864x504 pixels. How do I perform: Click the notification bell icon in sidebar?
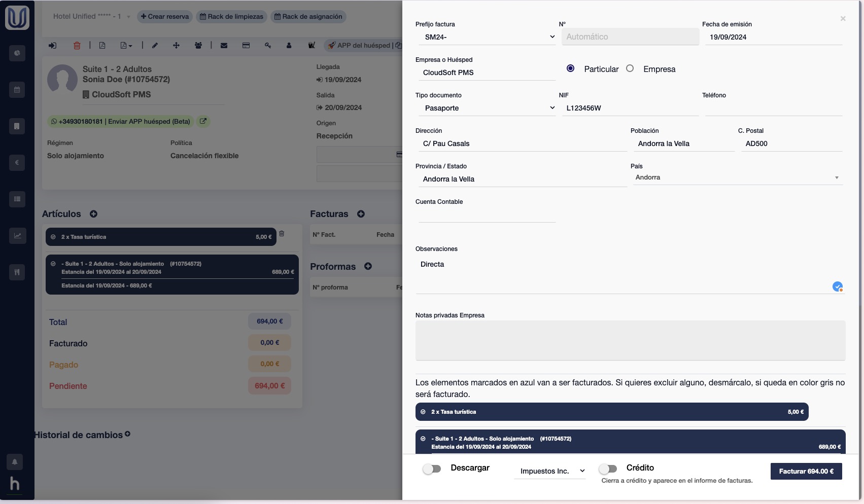15,462
